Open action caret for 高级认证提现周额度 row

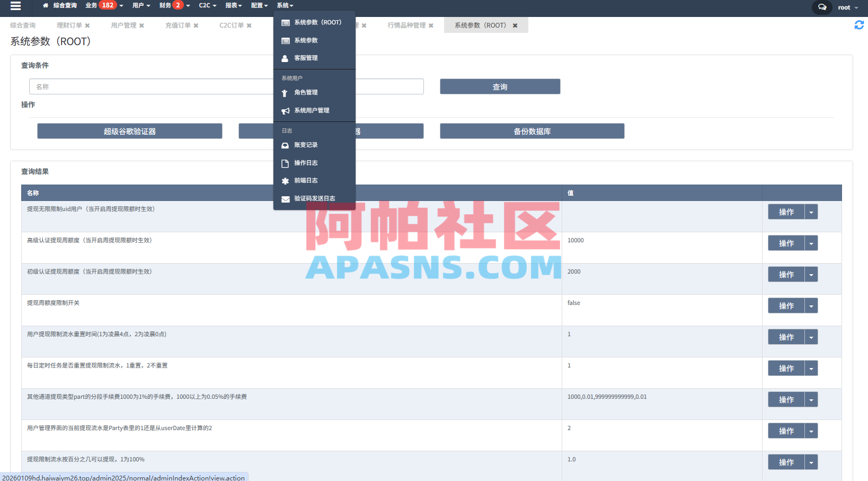coord(811,243)
